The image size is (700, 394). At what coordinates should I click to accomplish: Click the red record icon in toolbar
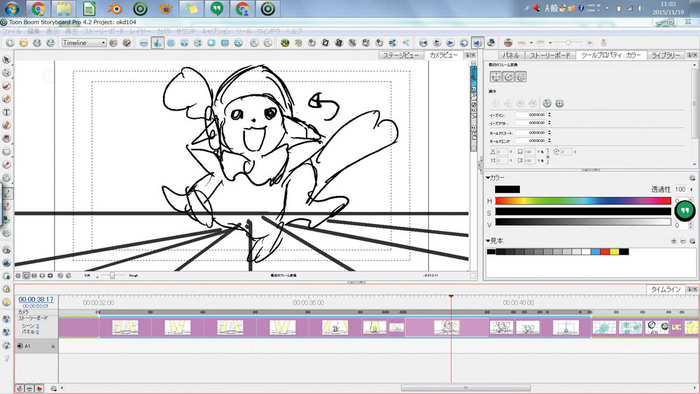click(508, 43)
